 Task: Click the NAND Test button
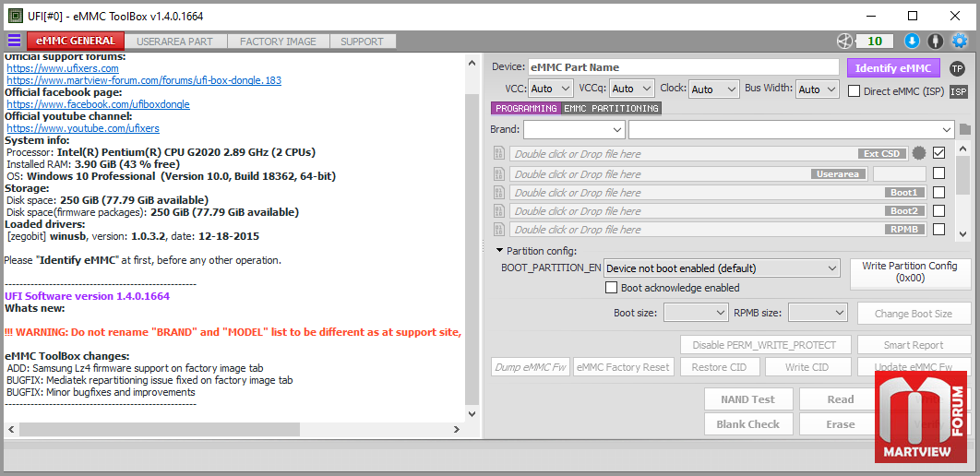tap(748, 399)
